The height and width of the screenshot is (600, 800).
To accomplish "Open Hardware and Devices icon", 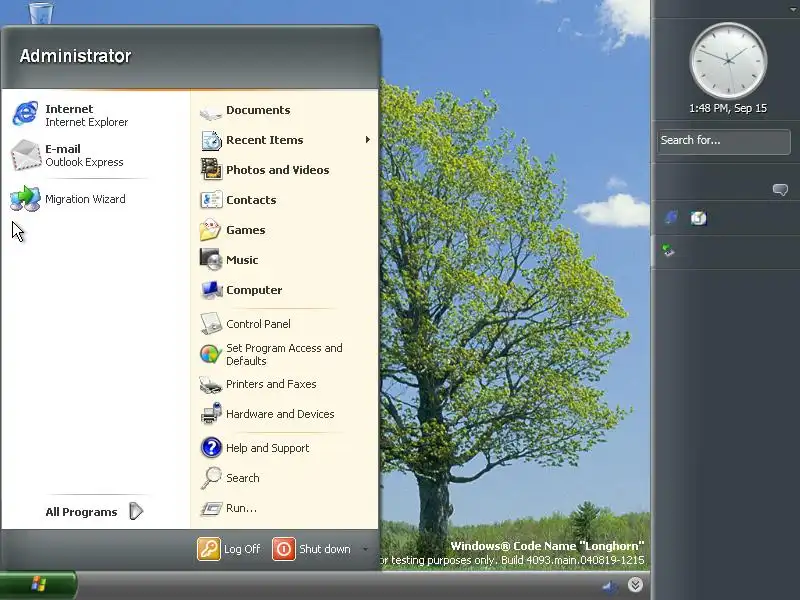I will (x=211, y=414).
